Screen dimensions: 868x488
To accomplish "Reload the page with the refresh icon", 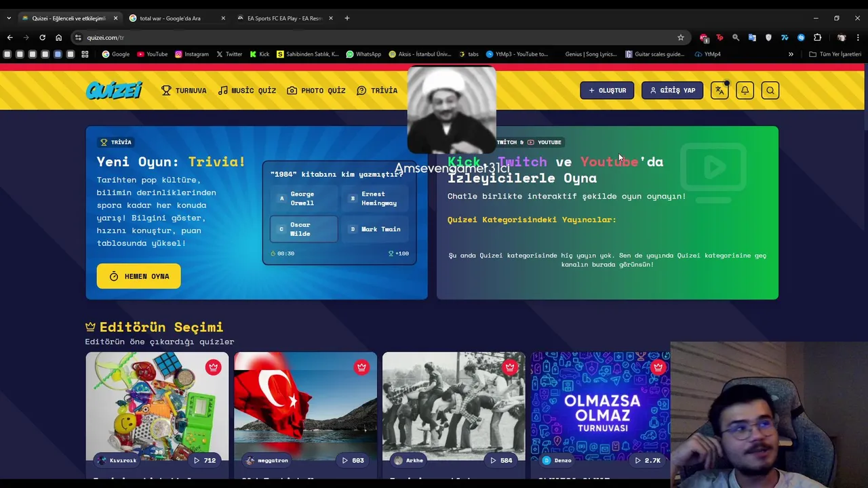I will (x=42, y=37).
